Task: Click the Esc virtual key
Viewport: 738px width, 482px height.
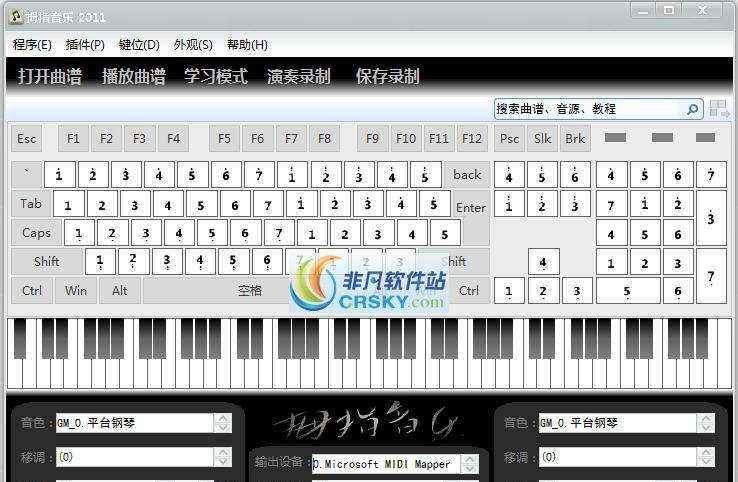Action: point(26,138)
